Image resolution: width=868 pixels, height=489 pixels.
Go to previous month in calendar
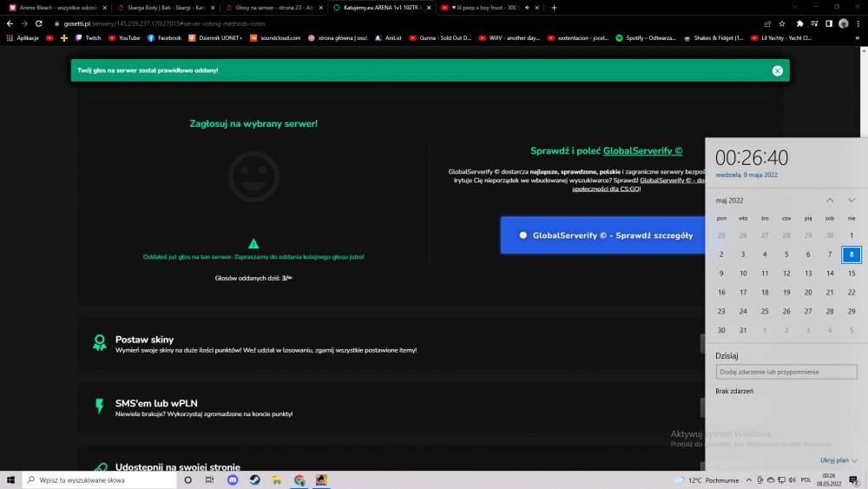pos(829,200)
